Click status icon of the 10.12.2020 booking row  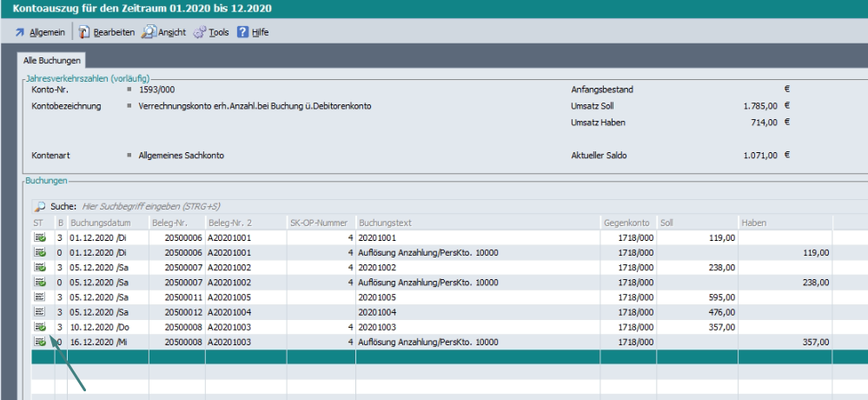(39, 327)
